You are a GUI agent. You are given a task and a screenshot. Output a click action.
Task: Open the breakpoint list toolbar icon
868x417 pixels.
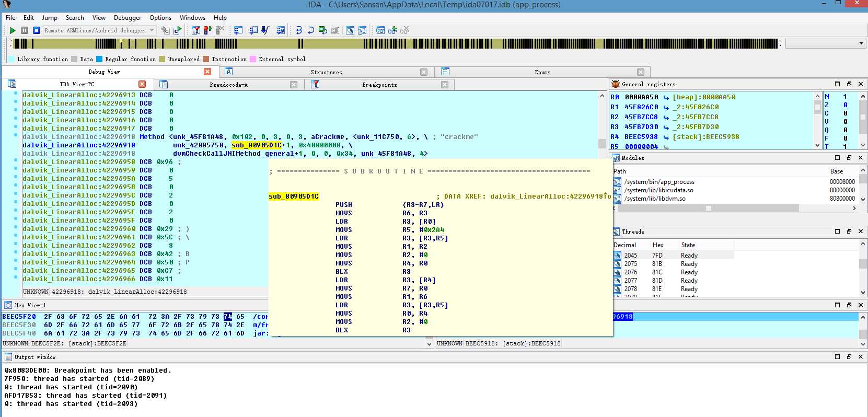tap(196, 30)
